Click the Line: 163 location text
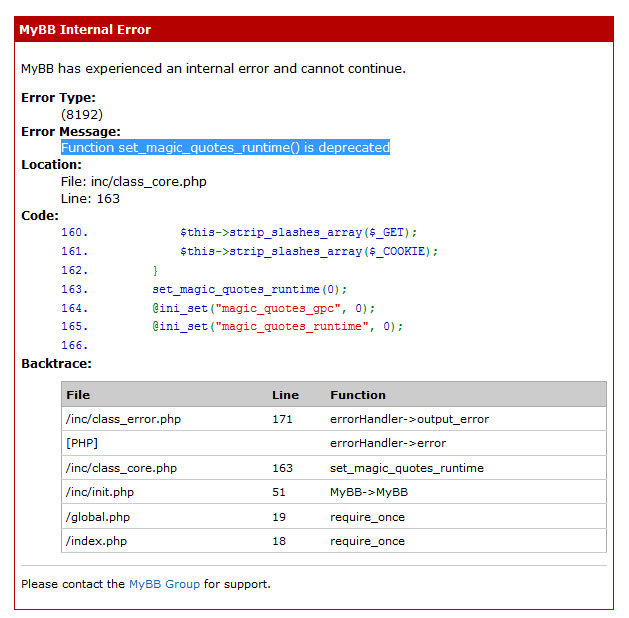Image resolution: width=629 pixels, height=618 pixels. (90, 199)
